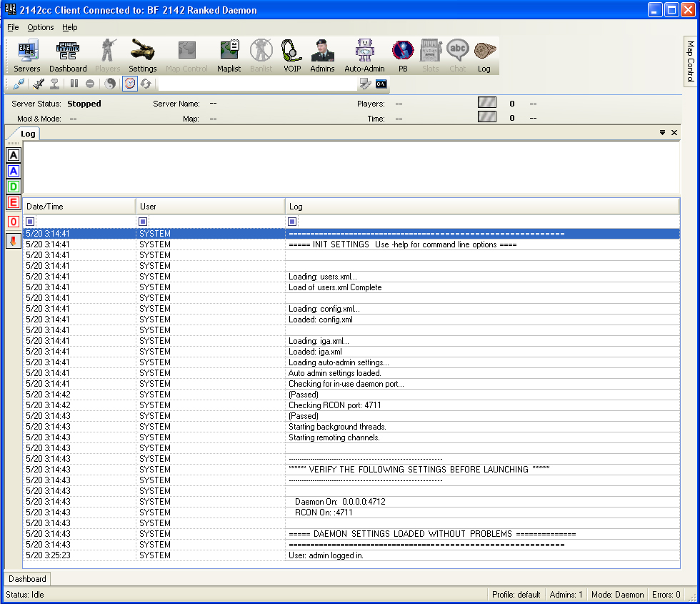700x604 pixels.
Task: Select the 'Loaded: config.xml' log row
Action: (x=351, y=320)
